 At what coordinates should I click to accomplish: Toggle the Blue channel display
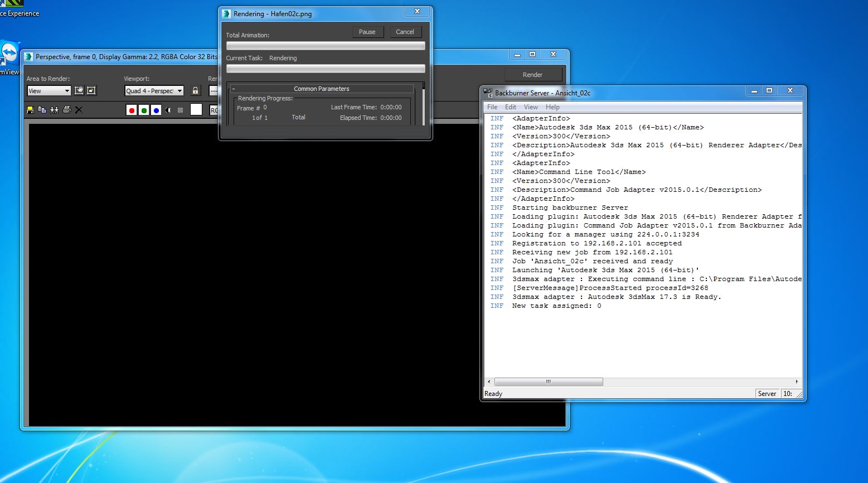point(156,110)
